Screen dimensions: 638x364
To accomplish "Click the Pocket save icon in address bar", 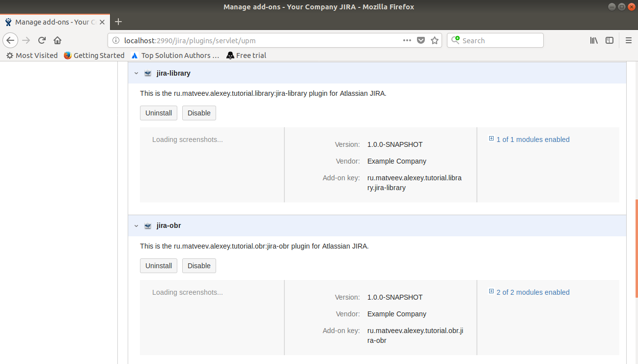I will click(421, 40).
